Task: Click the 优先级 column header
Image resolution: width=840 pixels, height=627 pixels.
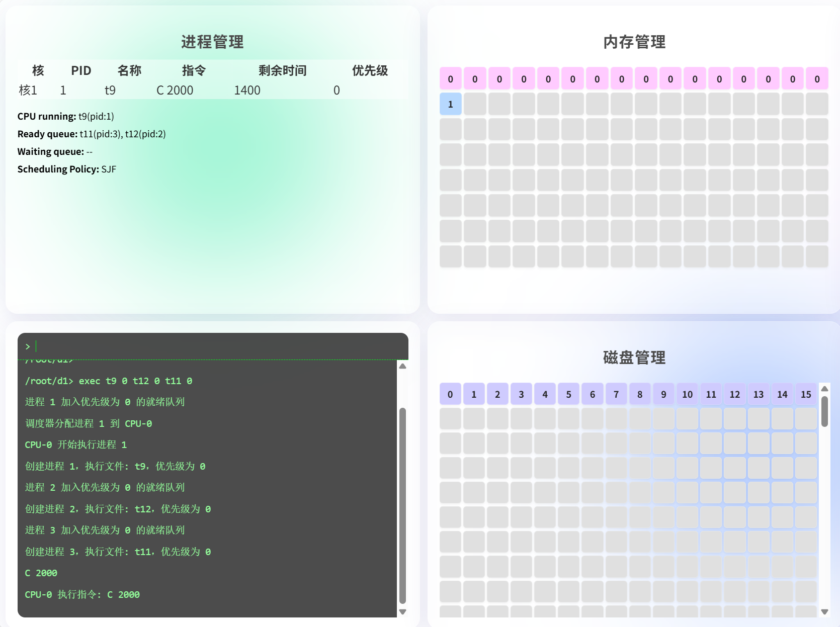Action: point(370,70)
